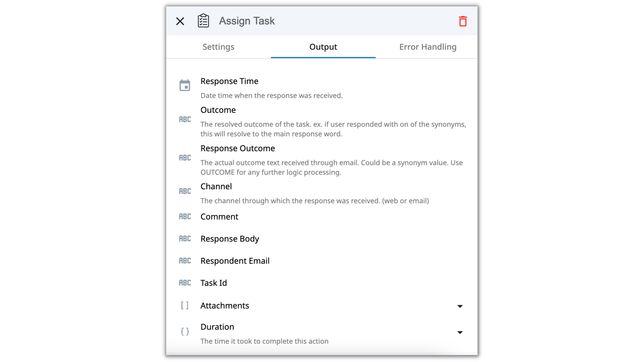This screenshot has height=362, width=644.
Task: Select the Response Time output field
Action: [x=229, y=81]
